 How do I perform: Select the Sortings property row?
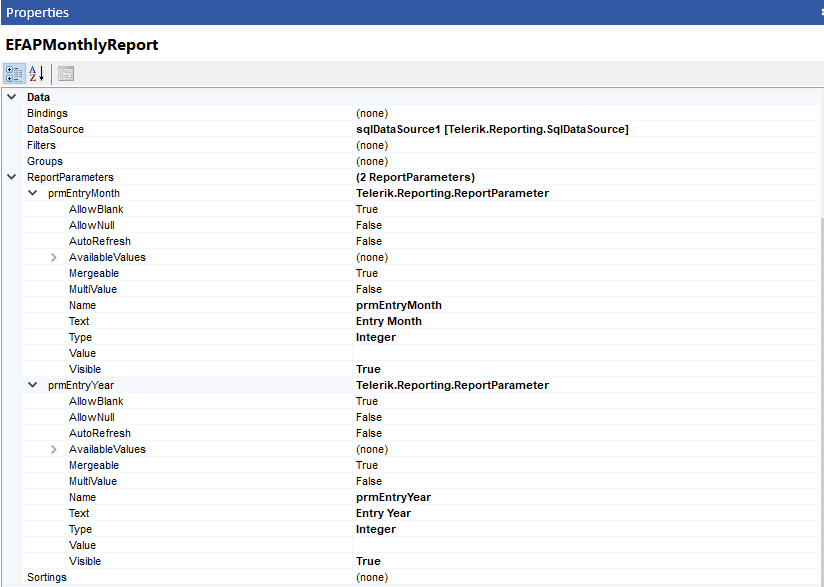click(47, 577)
